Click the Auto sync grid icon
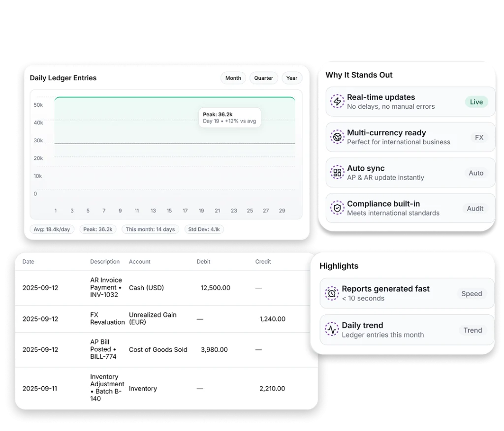 (337, 173)
